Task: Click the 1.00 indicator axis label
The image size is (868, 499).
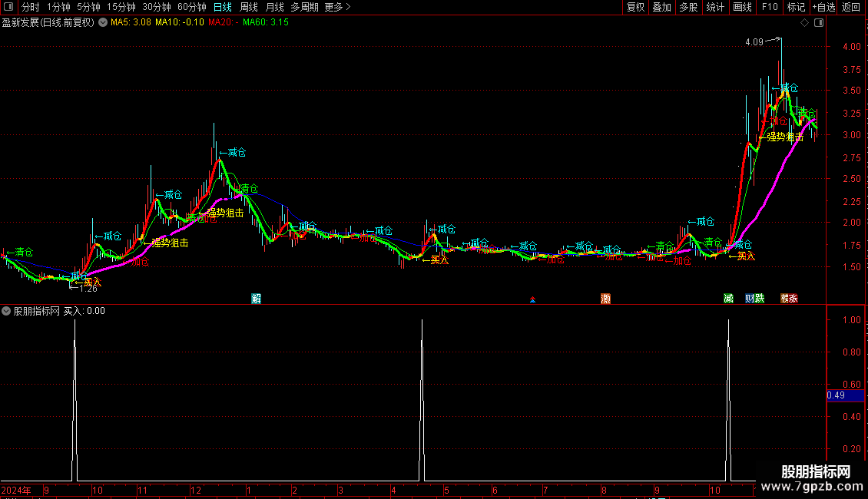Action: tap(851, 320)
